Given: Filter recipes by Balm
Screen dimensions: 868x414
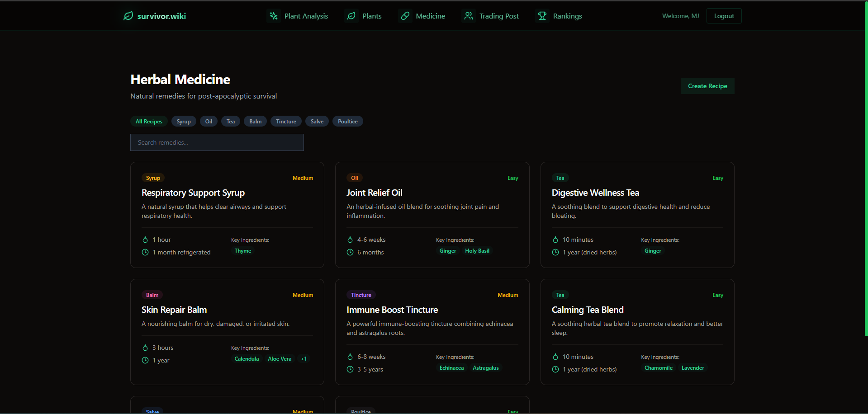Looking at the screenshot, I should tap(256, 121).
